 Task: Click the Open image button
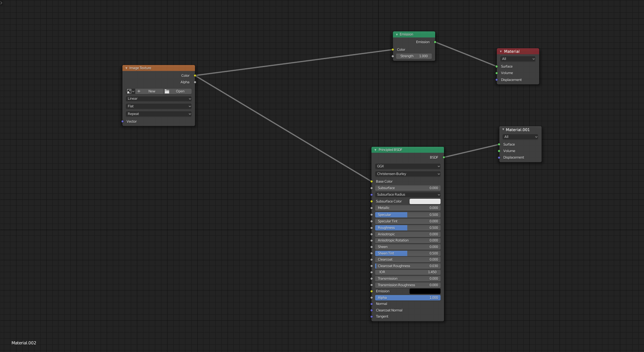pyautogui.click(x=177, y=91)
